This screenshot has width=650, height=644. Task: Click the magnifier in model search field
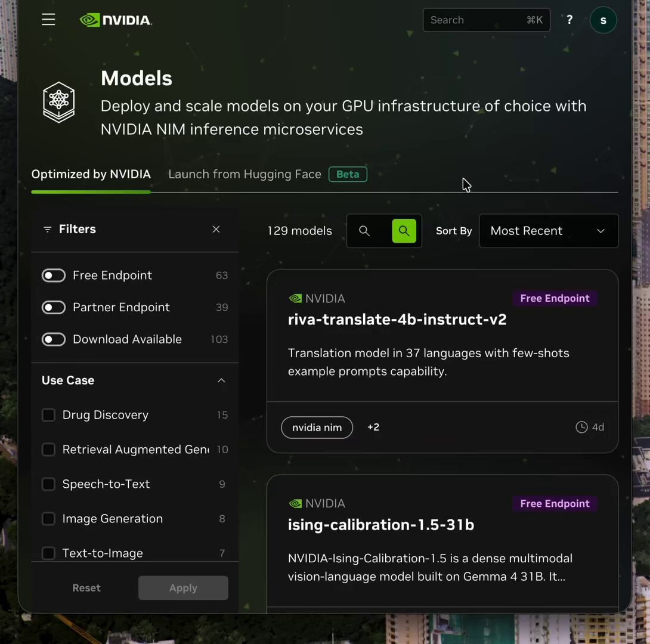click(x=364, y=231)
